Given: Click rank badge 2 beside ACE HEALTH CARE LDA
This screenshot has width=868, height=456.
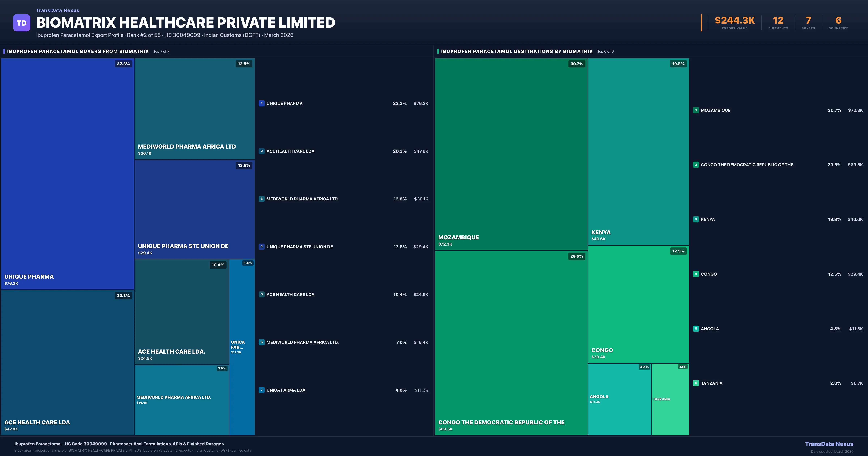Looking at the screenshot, I should pos(261,151).
